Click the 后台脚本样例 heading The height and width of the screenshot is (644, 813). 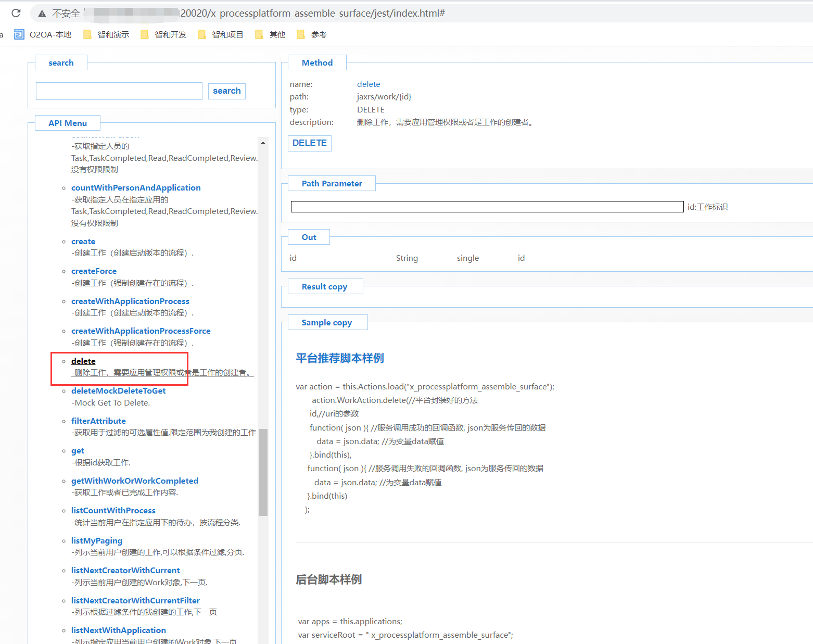tap(329, 579)
